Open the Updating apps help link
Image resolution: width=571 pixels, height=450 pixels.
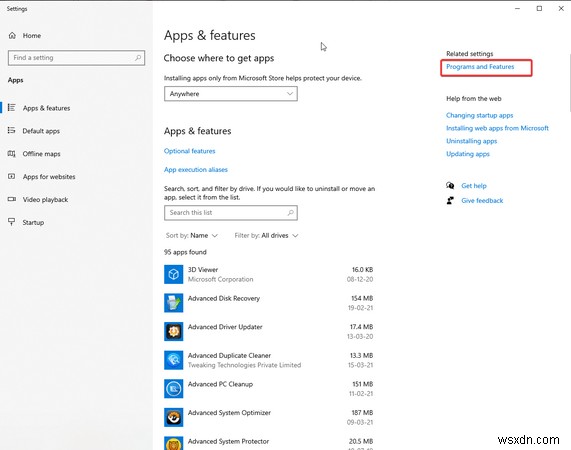[x=468, y=154]
